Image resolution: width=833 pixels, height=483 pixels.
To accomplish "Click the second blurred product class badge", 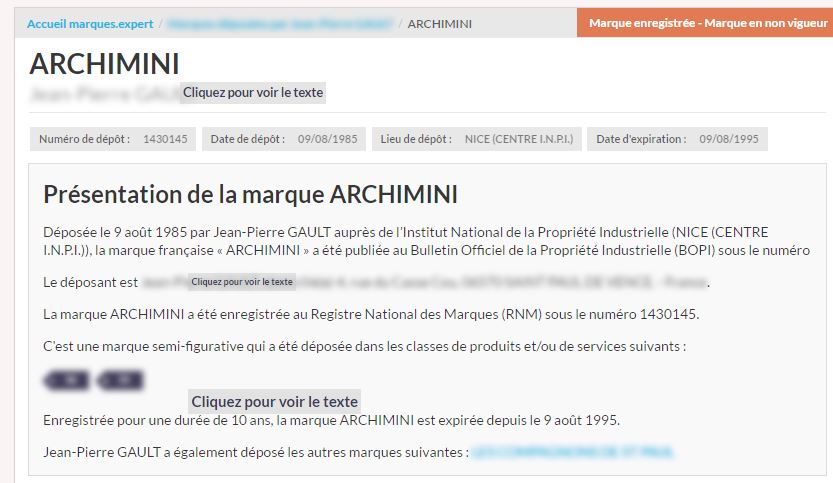I will [x=121, y=380].
